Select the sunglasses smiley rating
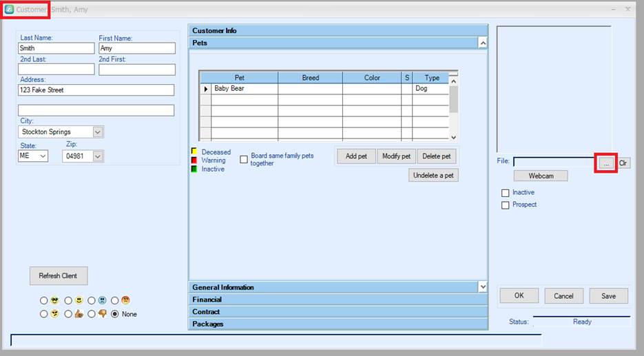Viewport: 644px width, 356px height. [x=44, y=300]
